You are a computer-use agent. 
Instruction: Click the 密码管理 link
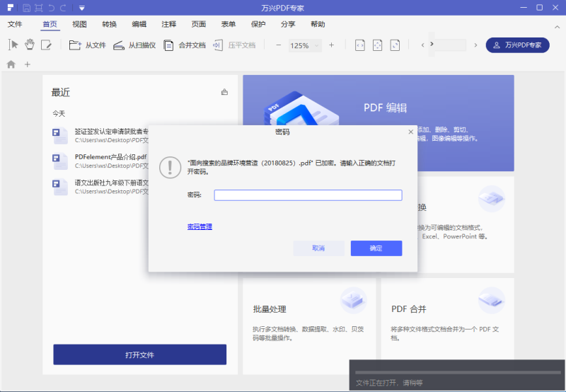pyautogui.click(x=200, y=226)
